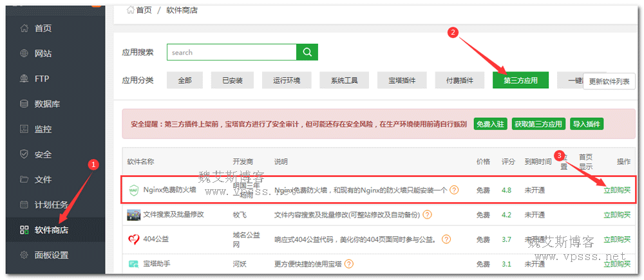
Task: Click the 导入插件 button
Action: (587, 124)
